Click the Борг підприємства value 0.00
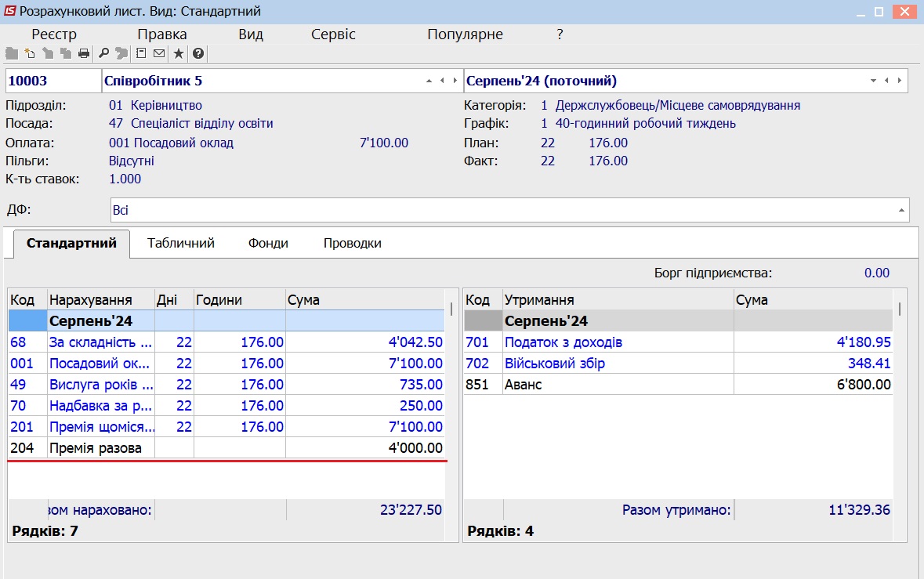 877,273
